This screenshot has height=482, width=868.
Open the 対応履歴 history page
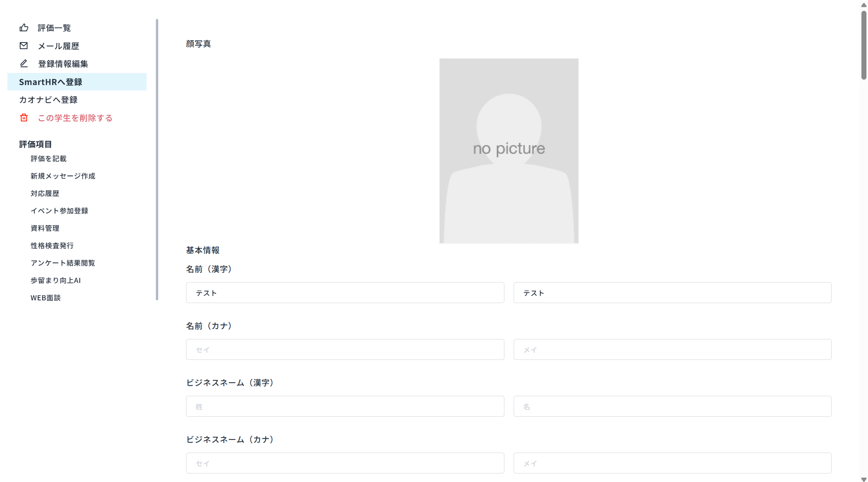coord(45,193)
